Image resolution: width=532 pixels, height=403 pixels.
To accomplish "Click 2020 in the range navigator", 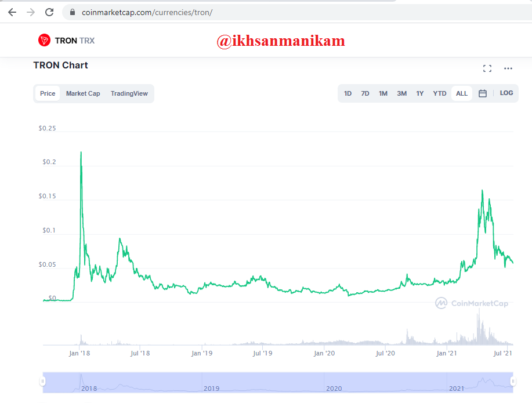I will [334, 389].
